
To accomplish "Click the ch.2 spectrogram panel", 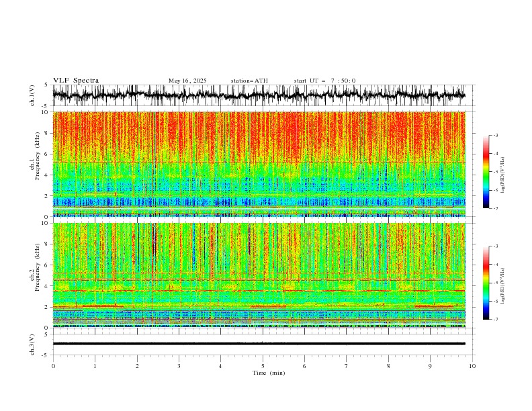I will 259,275.
